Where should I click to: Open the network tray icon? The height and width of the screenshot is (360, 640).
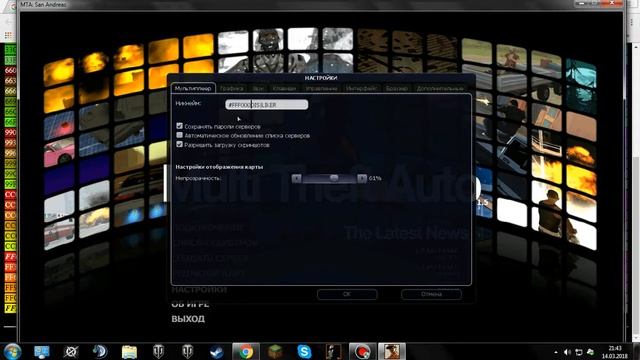pos(578,352)
